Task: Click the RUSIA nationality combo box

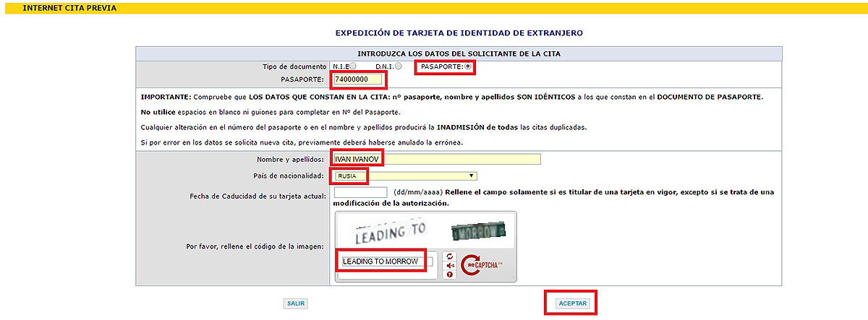Action: (x=404, y=176)
